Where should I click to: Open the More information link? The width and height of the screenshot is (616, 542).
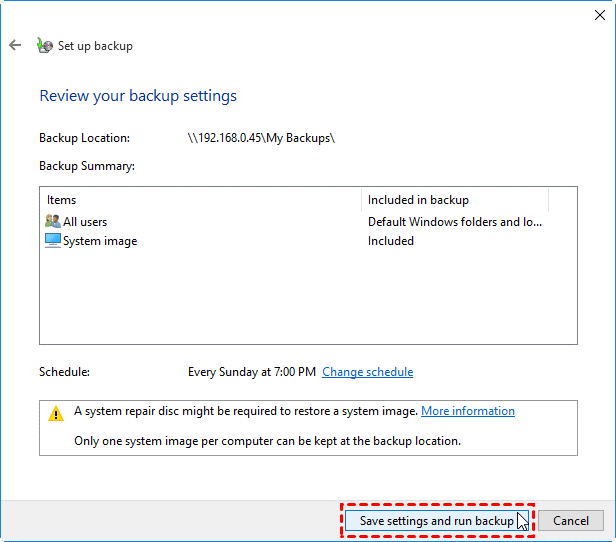pos(467,411)
